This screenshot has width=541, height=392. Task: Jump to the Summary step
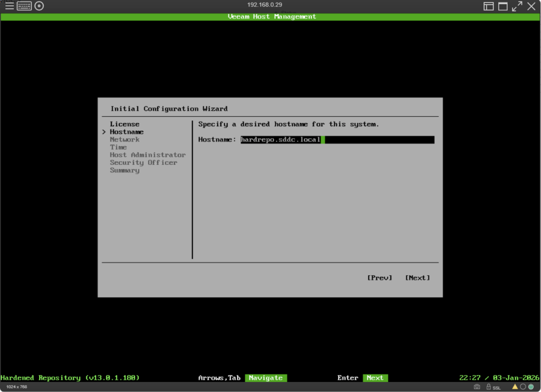125,170
